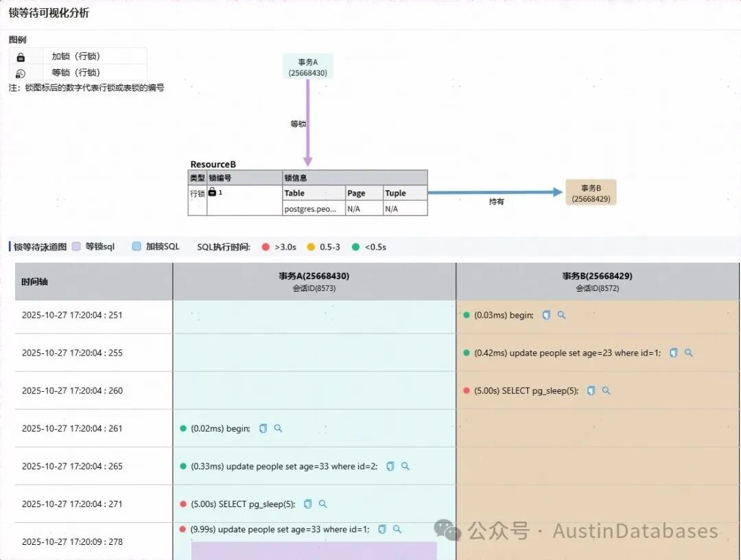Select the 事务B (25668429) diagram node
Viewport: 741px width, 560px height.
point(591,193)
